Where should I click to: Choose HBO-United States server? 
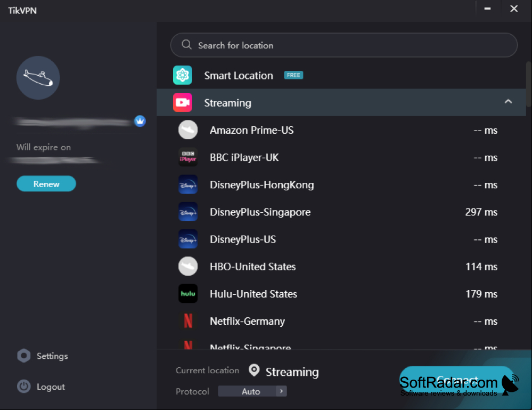click(x=341, y=266)
